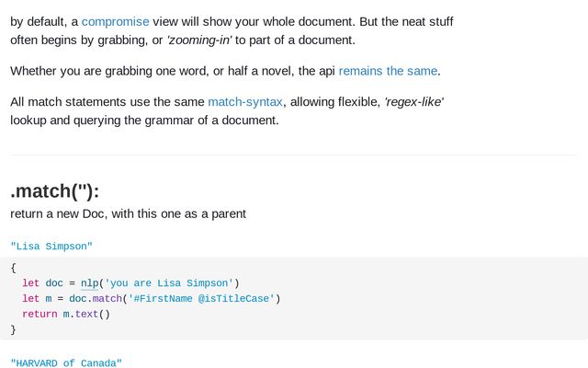Click the match method in code
588x368 pixels.
(x=107, y=298)
